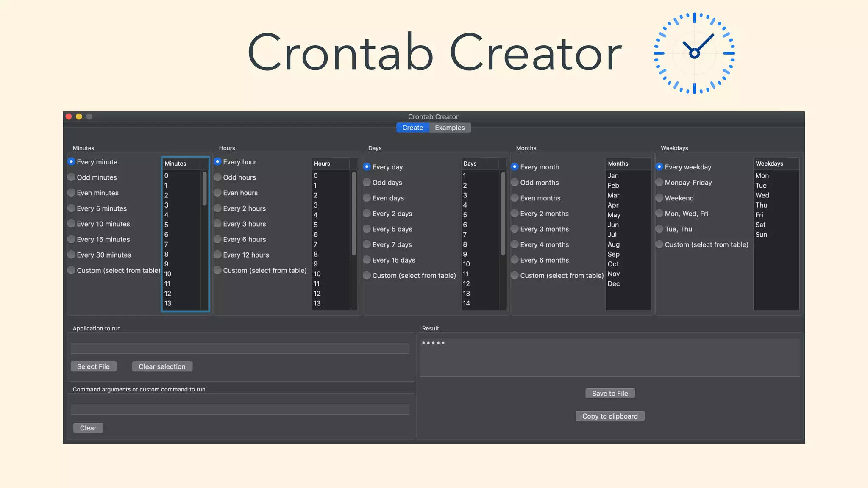Click the Minutes table scrollbar

(x=205, y=189)
